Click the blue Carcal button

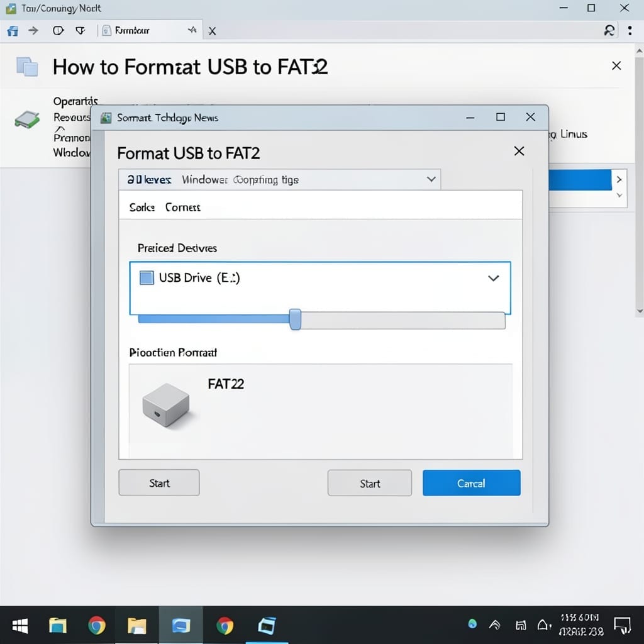pyautogui.click(x=472, y=483)
